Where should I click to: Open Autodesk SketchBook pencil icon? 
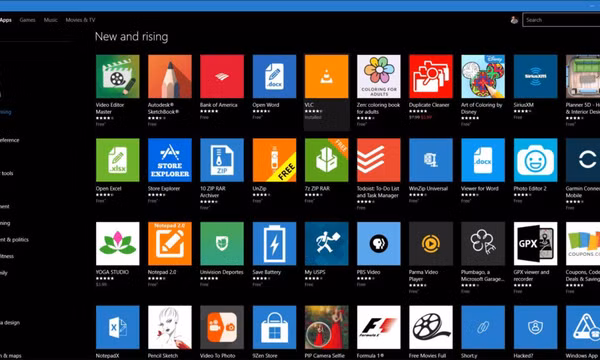point(170,76)
